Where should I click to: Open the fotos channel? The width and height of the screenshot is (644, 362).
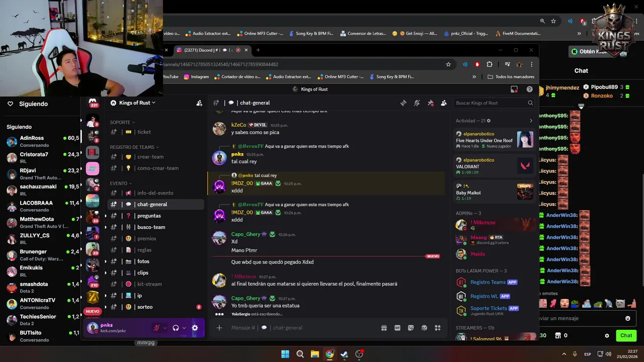pyautogui.click(x=156, y=261)
